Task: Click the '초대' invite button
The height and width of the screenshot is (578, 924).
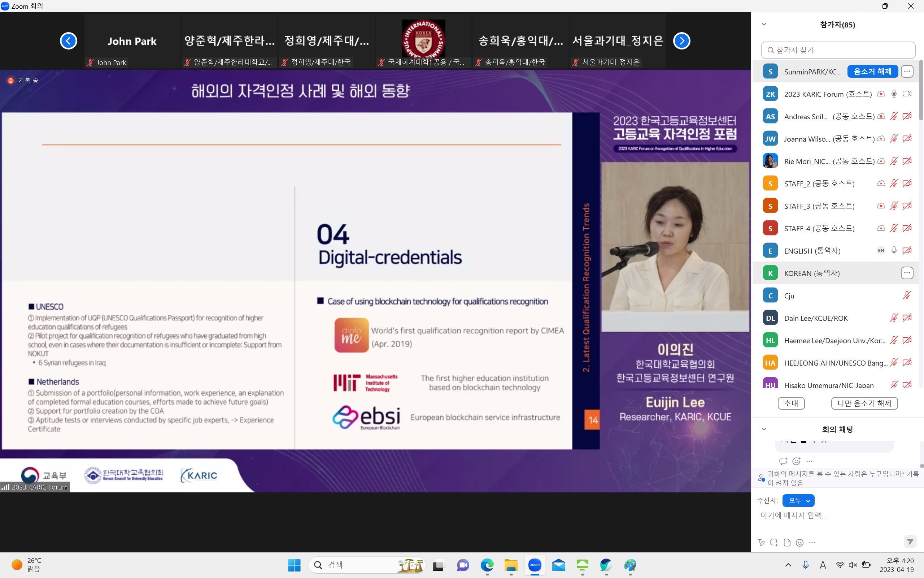Action: (791, 403)
